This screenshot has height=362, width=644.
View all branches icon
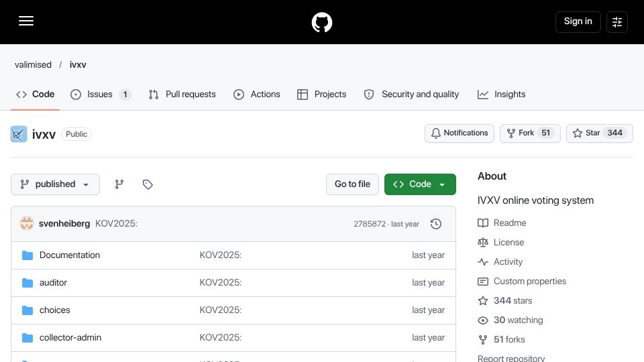(x=119, y=184)
